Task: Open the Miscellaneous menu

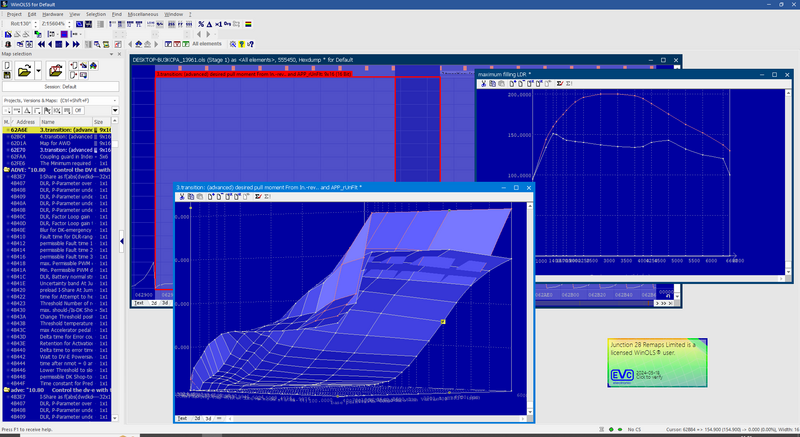Action: [143, 15]
